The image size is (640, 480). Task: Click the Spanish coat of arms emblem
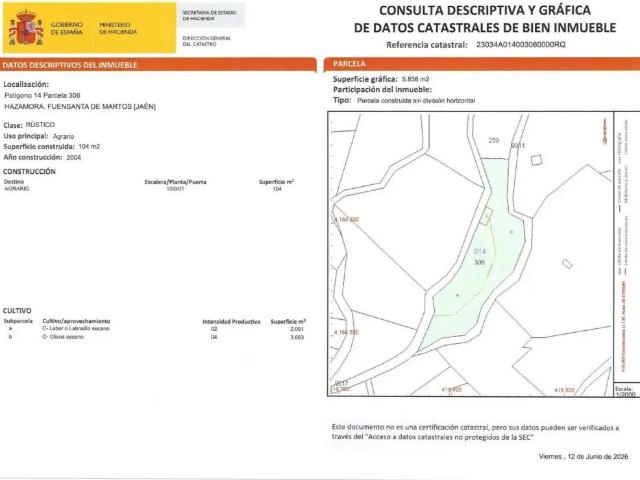(26, 28)
